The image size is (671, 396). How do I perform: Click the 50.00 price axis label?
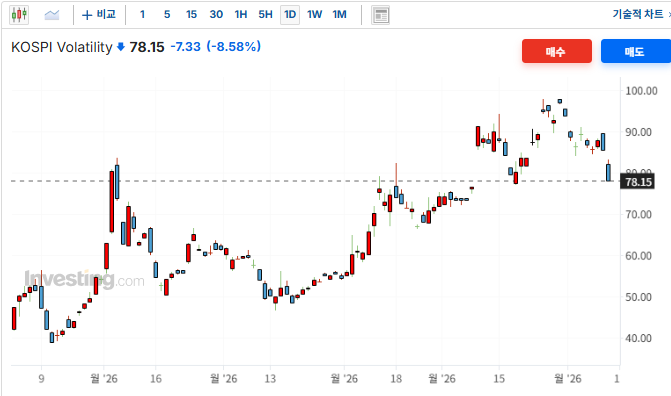(638, 297)
